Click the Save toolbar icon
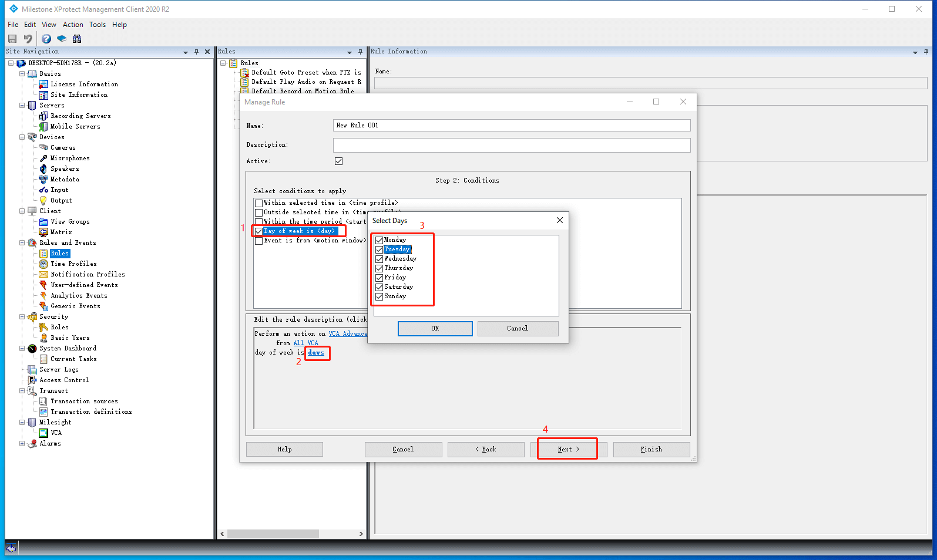 (x=12, y=39)
